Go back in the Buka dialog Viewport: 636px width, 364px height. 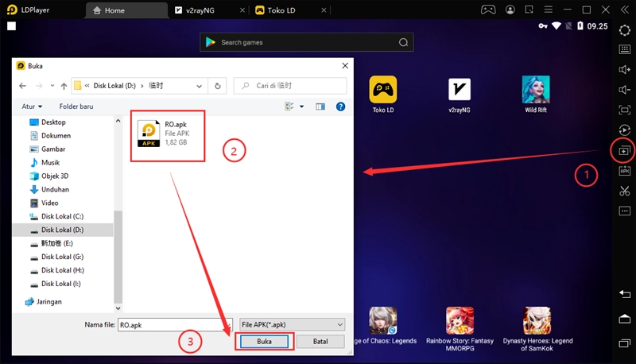tap(23, 86)
